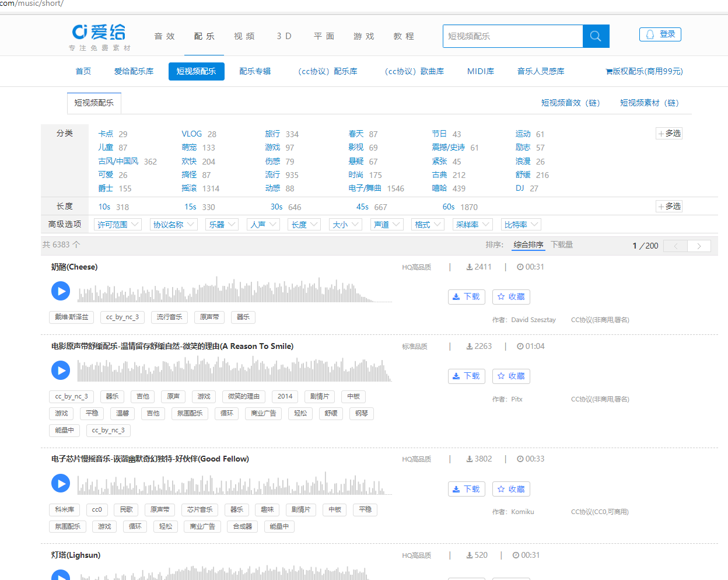Expand the 采样率 dropdown
This screenshot has height=580, width=728.
point(473,225)
